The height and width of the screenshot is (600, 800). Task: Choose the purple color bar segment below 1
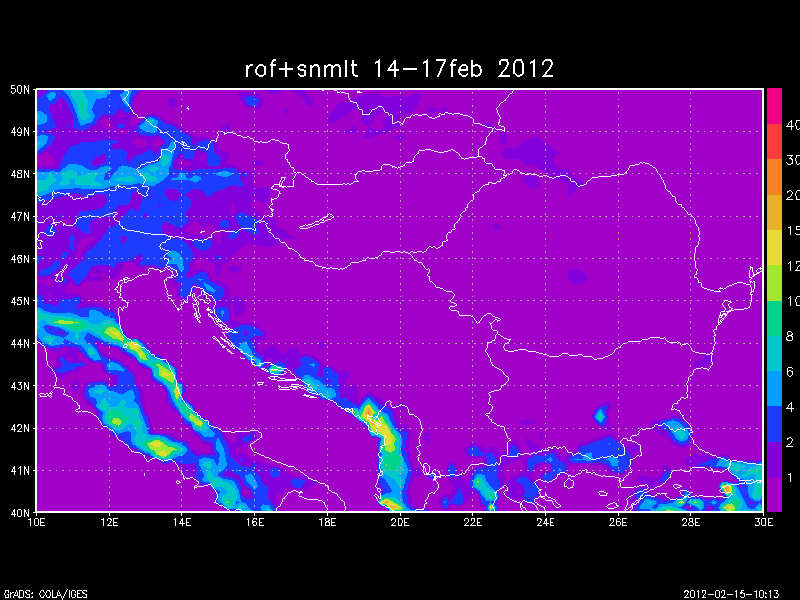[x=774, y=494]
